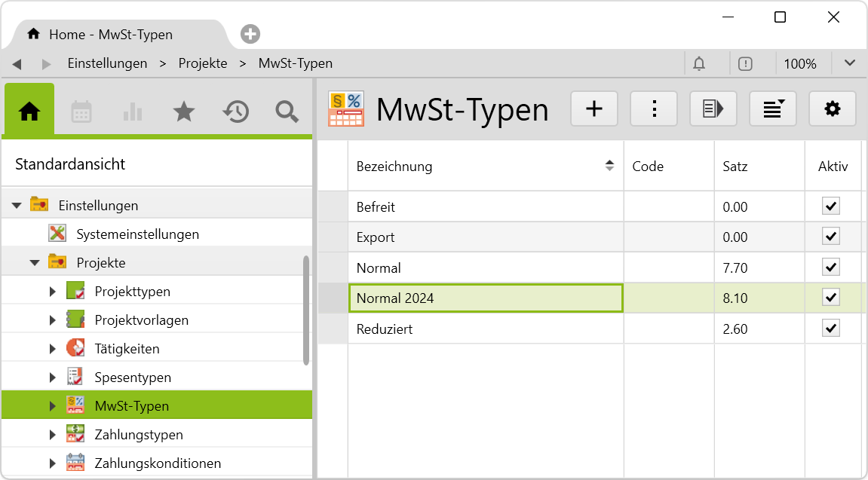The height and width of the screenshot is (480, 868).
Task: Expand the Zahlungstypen node
Action: click(x=53, y=435)
